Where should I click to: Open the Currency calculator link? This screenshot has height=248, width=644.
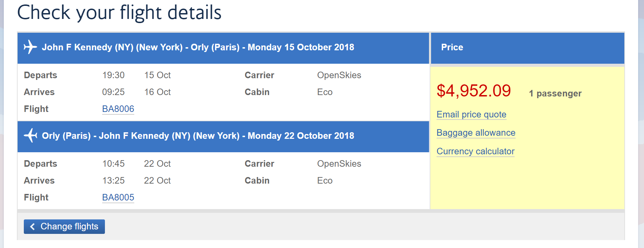point(475,151)
